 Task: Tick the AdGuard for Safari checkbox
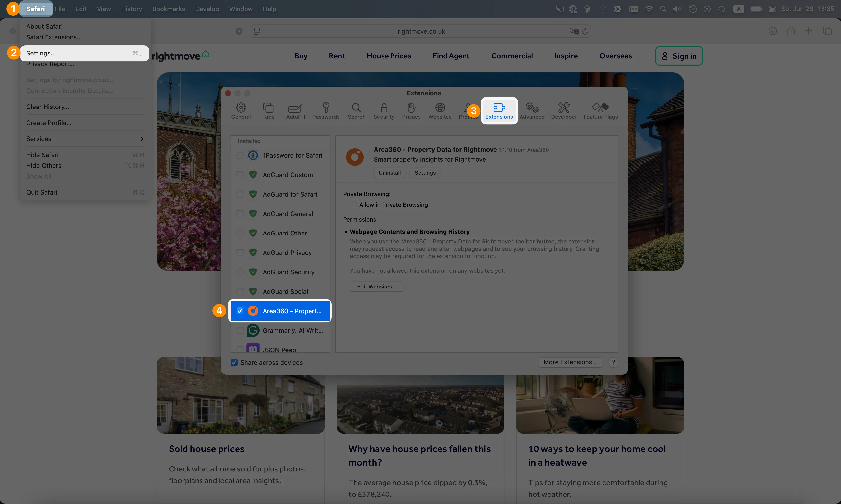tap(240, 194)
